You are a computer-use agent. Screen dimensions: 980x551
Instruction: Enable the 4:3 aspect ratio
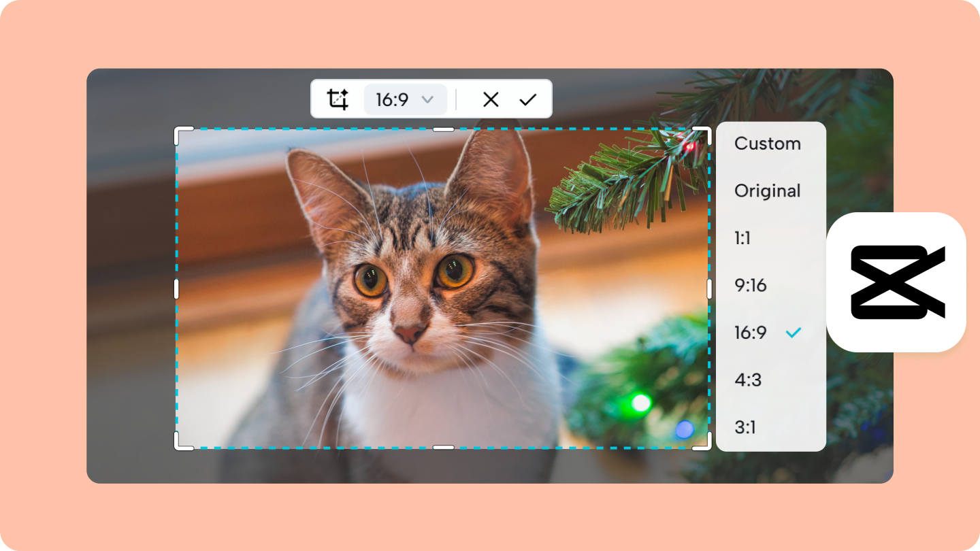(x=749, y=380)
